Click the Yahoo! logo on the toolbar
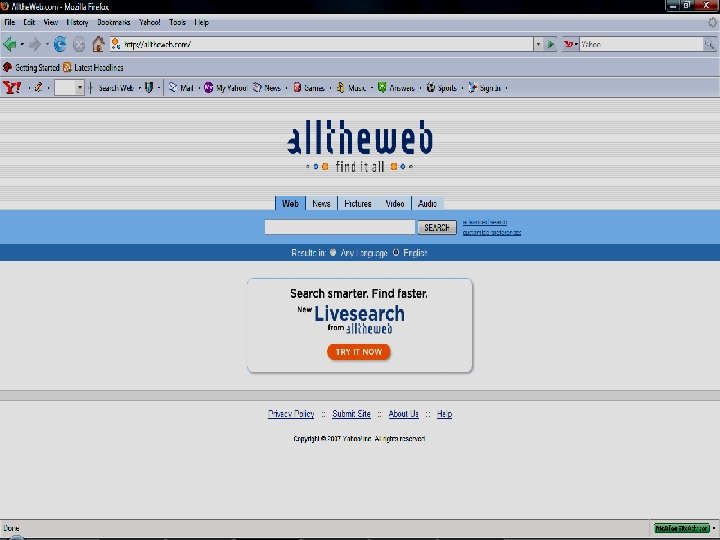720x540 pixels. [x=11, y=87]
